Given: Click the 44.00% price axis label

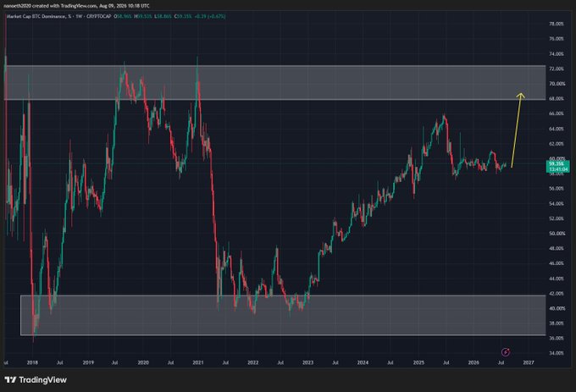Looking at the screenshot, I should click(x=557, y=279).
